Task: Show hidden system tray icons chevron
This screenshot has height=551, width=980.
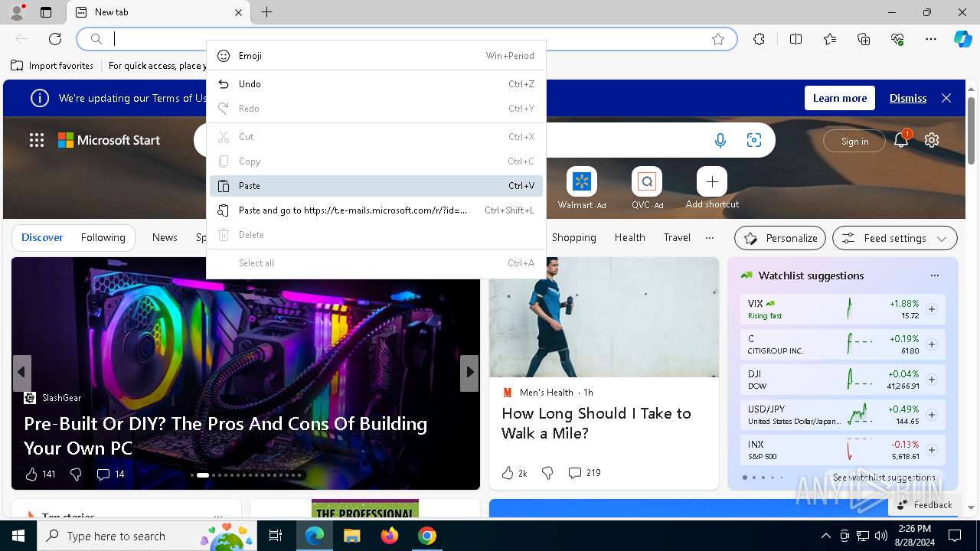Action: click(825, 536)
